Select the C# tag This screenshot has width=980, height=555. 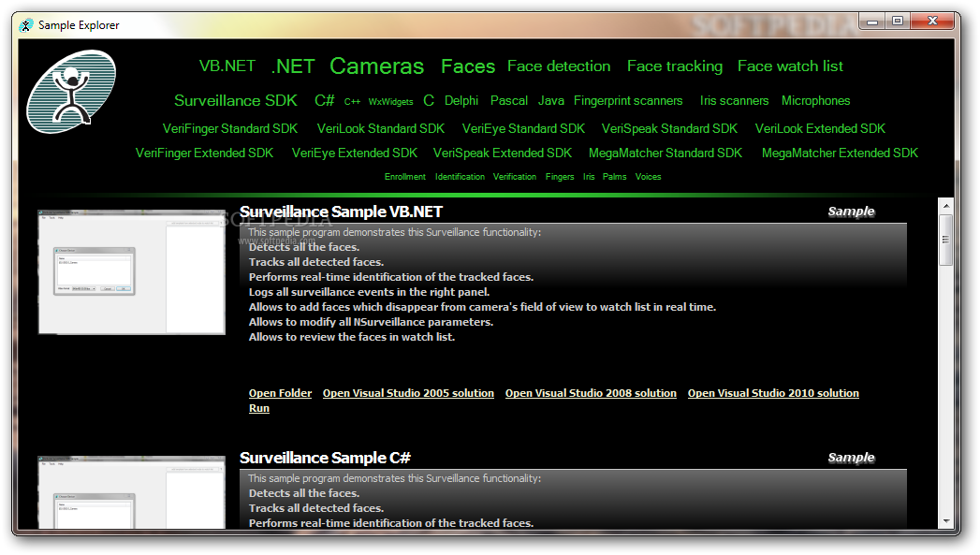325,101
